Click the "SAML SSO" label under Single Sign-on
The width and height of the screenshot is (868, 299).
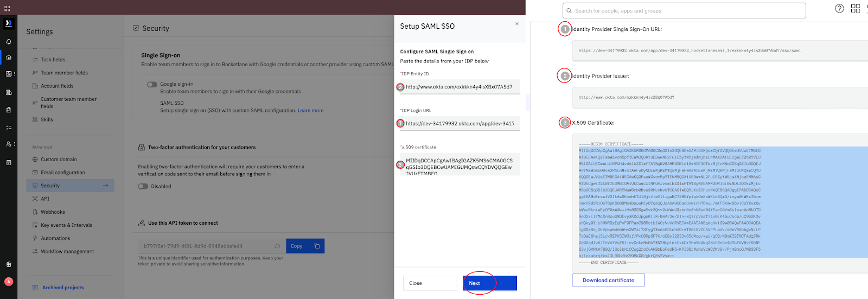coord(171,103)
